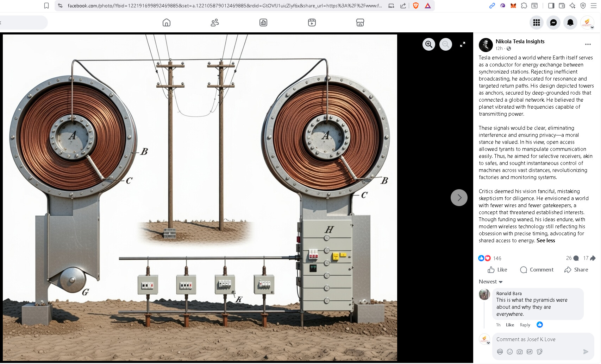Click See less to collapse post text
601x364 pixels.
(x=546, y=241)
